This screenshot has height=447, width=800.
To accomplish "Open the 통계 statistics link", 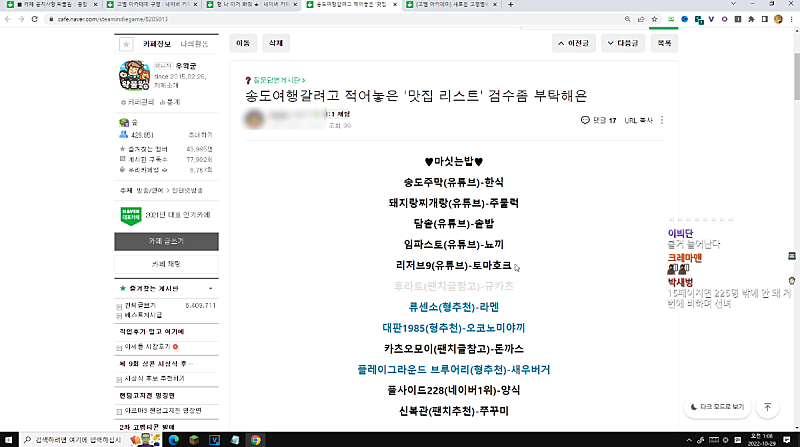I will (x=170, y=102).
